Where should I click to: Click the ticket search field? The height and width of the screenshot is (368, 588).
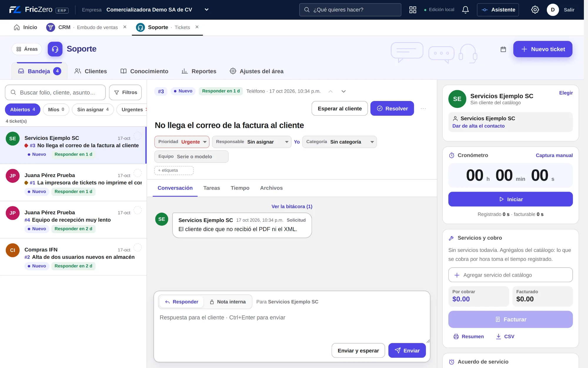55,92
